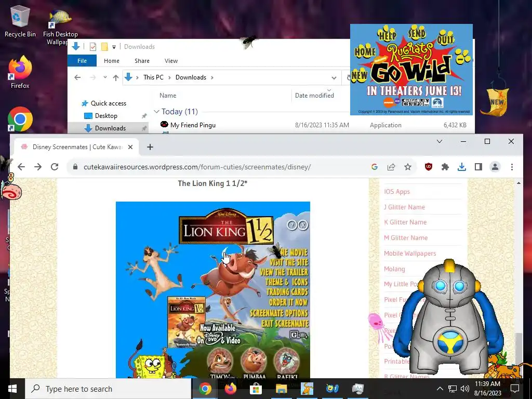Share this page using the share icon
This screenshot has height=399, width=532.
tap(391, 167)
